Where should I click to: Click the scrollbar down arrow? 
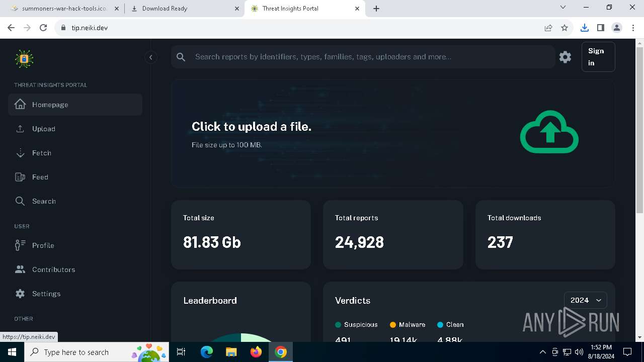pyautogui.click(x=640, y=337)
